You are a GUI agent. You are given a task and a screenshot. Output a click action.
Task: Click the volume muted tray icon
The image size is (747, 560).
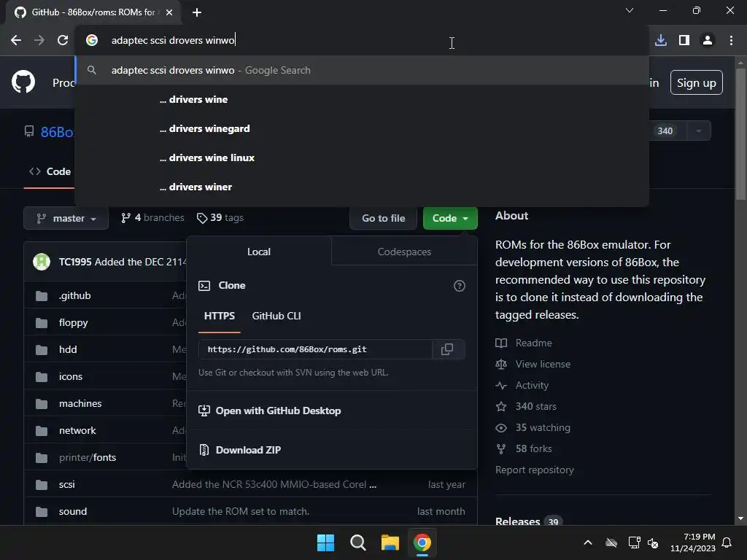(653, 542)
